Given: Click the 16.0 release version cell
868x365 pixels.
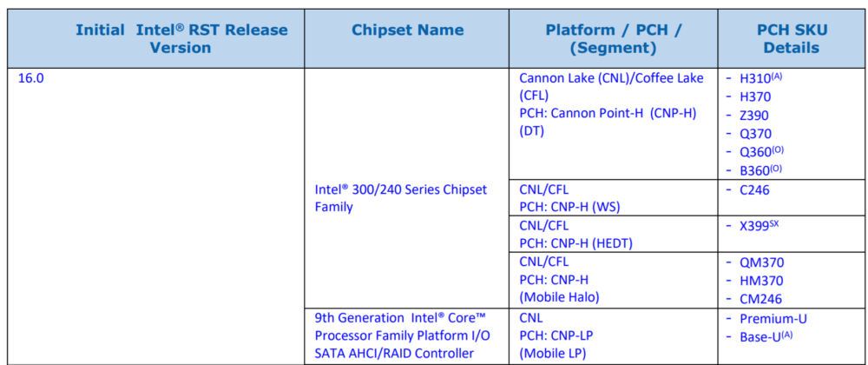Looking at the screenshot, I should [x=31, y=77].
